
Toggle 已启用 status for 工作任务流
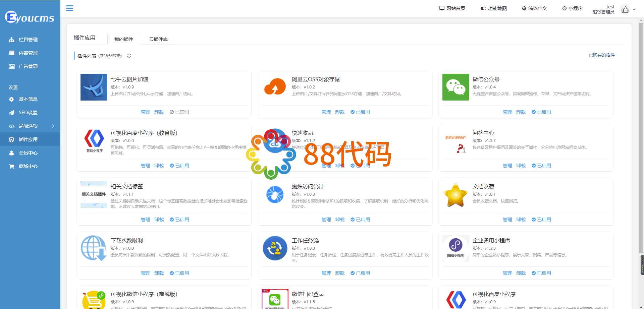click(360, 273)
